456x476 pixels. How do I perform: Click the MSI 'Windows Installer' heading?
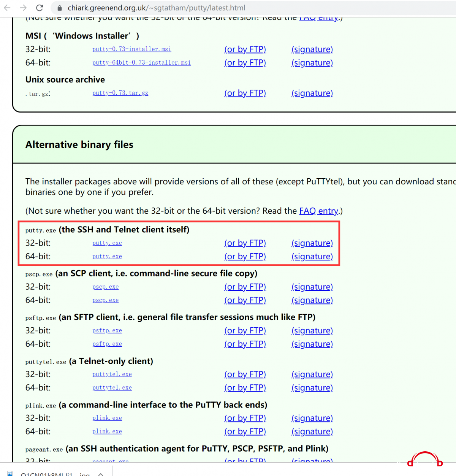pyautogui.click(x=82, y=36)
